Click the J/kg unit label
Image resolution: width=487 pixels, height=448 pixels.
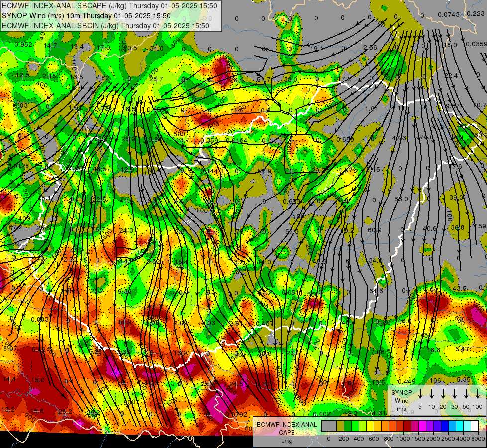[x=287, y=441]
